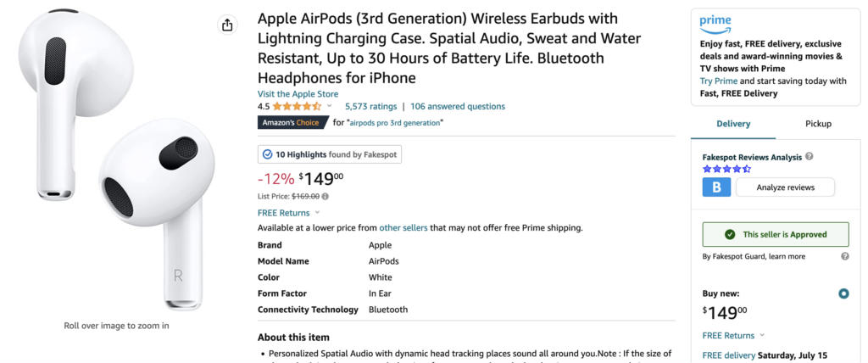The height and width of the screenshot is (363, 868).
Task: Click the AirPods product image
Action: pyautogui.click(x=116, y=159)
